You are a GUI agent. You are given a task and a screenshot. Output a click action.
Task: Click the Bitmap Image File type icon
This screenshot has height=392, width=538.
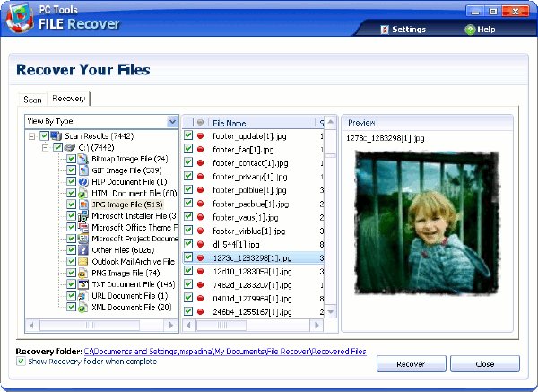click(x=83, y=159)
